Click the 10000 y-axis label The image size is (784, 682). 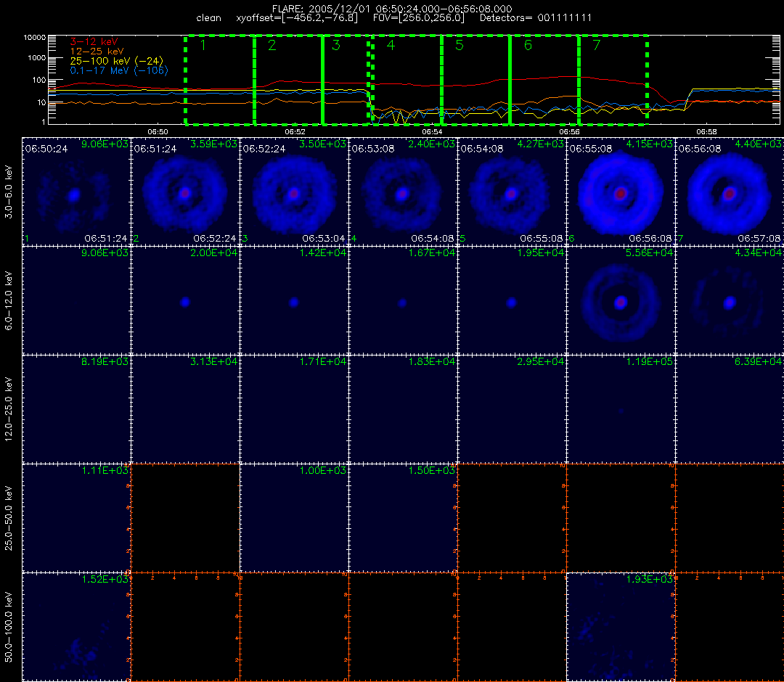coord(35,38)
